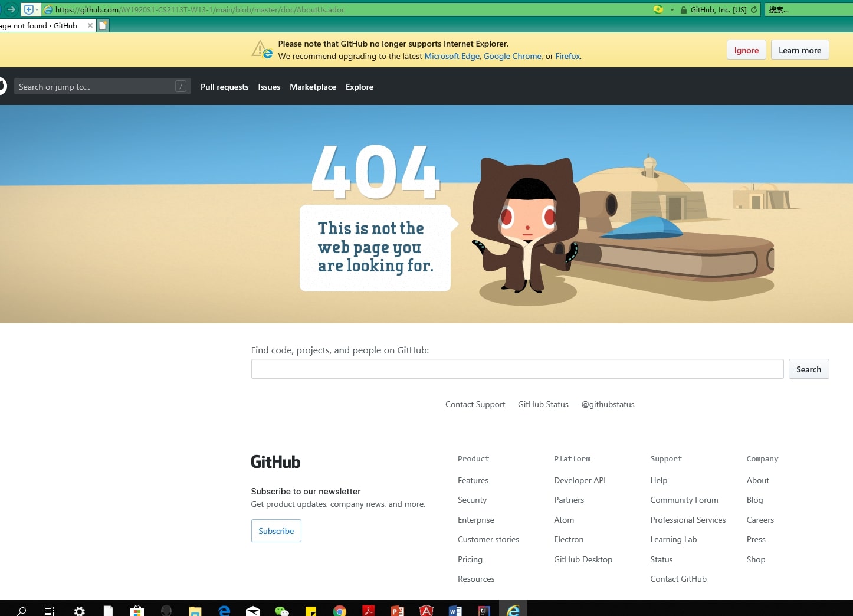
Task: Open the Mail envelope icon on taskbar
Action: pos(253,611)
